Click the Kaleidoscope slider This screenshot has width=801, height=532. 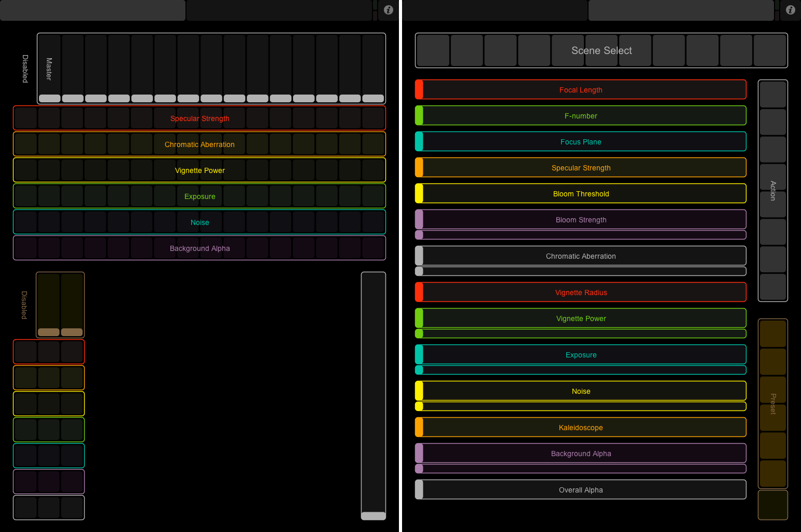pos(581,428)
